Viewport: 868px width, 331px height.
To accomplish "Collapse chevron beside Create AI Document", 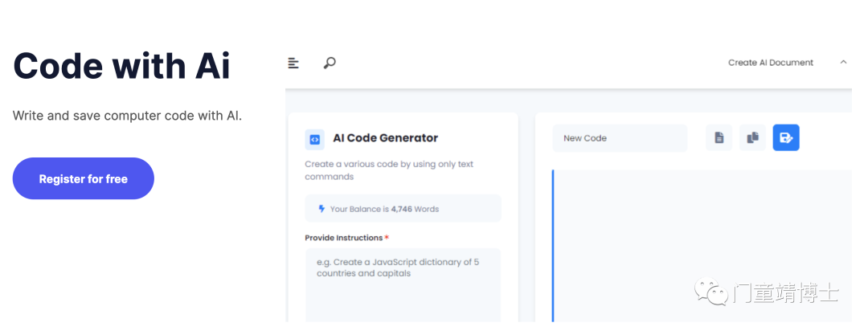I will click(843, 62).
